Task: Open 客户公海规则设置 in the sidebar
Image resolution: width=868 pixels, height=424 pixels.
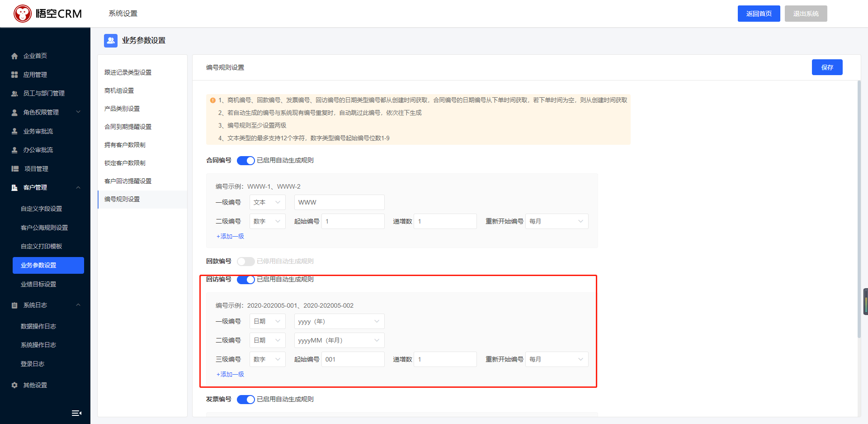Action: point(44,228)
